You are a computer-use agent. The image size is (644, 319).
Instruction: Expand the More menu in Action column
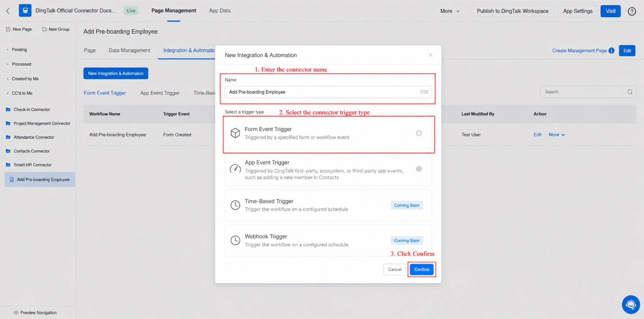pos(557,135)
